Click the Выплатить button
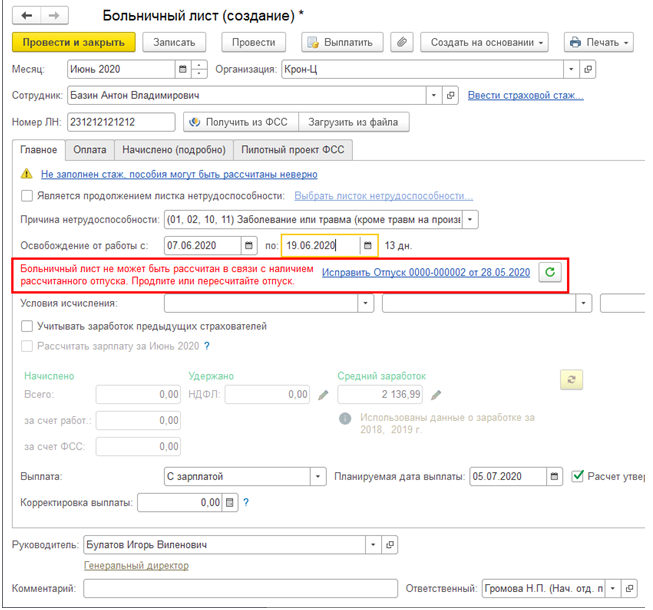The height and width of the screenshot is (610, 653). tap(342, 42)
